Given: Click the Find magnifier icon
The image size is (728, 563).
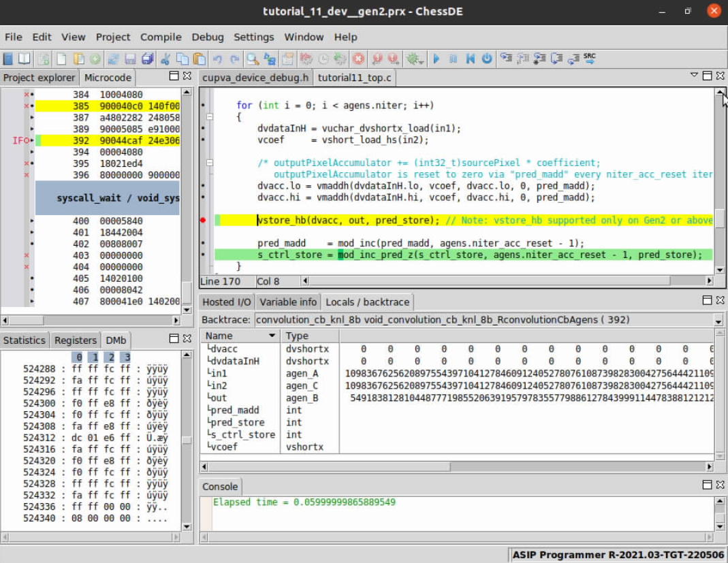Looking at the screenshot, I should point(252,59).
